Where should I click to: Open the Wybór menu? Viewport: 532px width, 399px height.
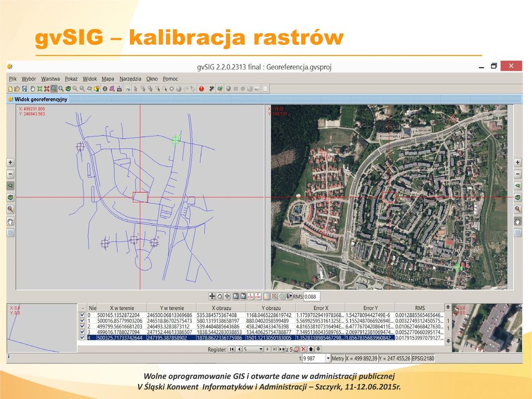pos(28,79)
